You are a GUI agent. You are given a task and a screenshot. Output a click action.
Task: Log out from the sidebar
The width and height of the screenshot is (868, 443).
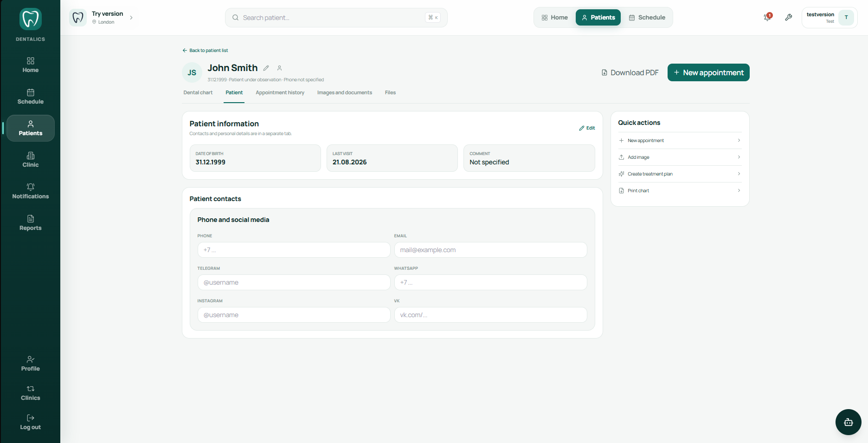point(31,422)
